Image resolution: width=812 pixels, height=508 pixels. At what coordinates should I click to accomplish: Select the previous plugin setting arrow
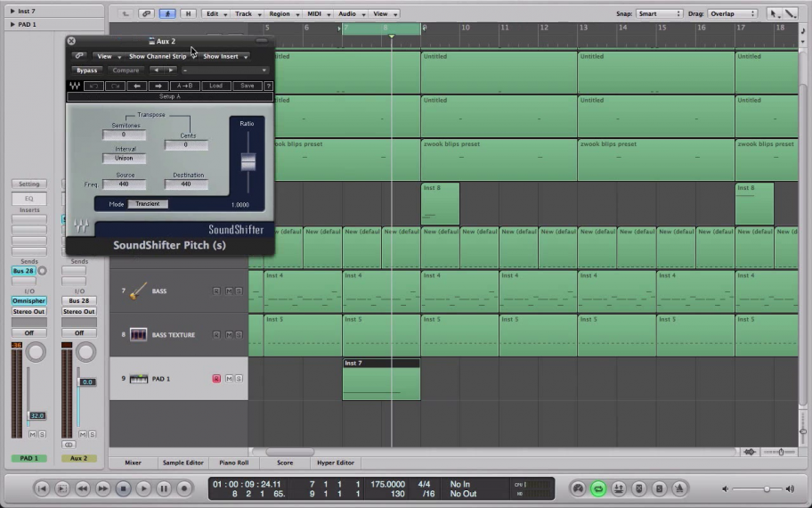coord(156,70)
